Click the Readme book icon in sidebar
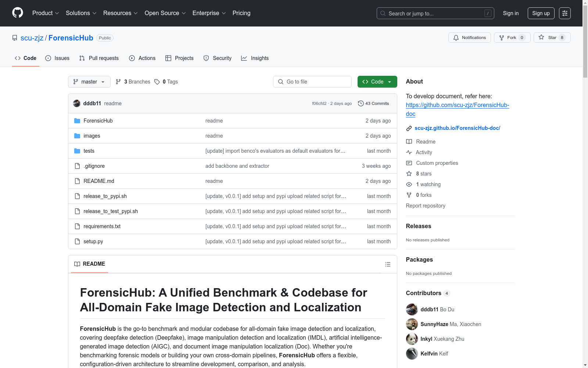The image size is (588, 368). 409,141
